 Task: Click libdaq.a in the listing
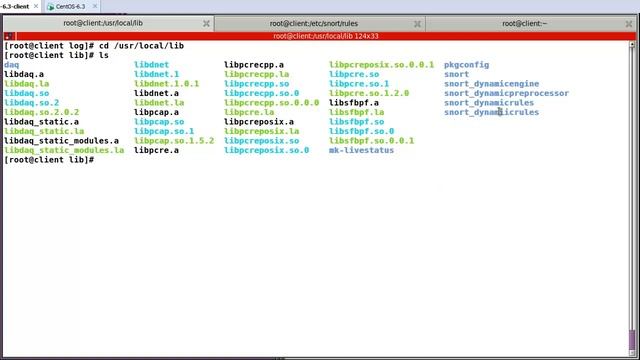click(24, 74)
